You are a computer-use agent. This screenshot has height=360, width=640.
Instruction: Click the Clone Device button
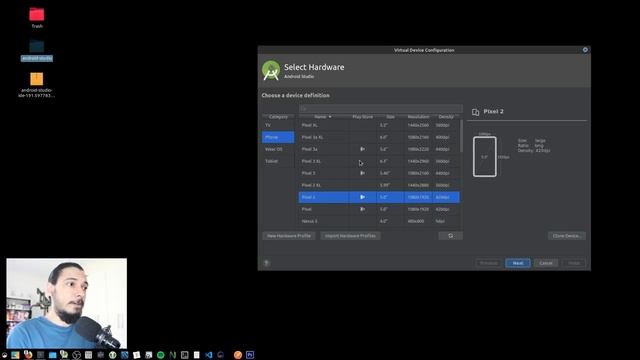[x=567, y=236]
